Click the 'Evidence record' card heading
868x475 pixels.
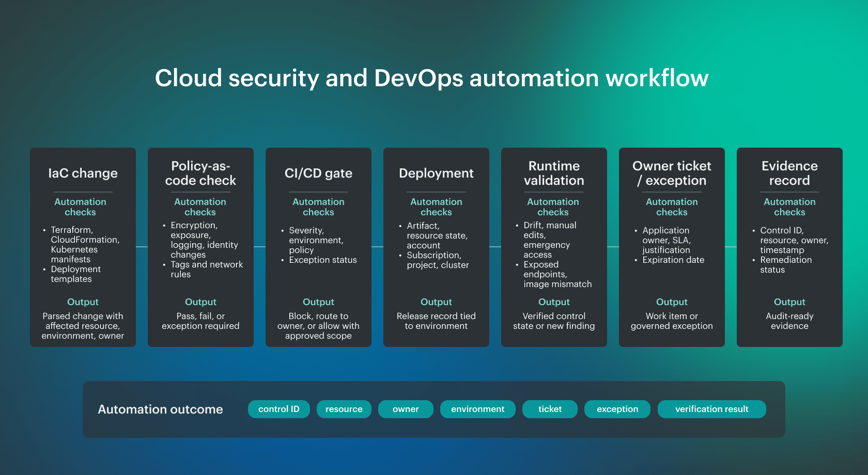pyautogui.click(x=789, y=173)
